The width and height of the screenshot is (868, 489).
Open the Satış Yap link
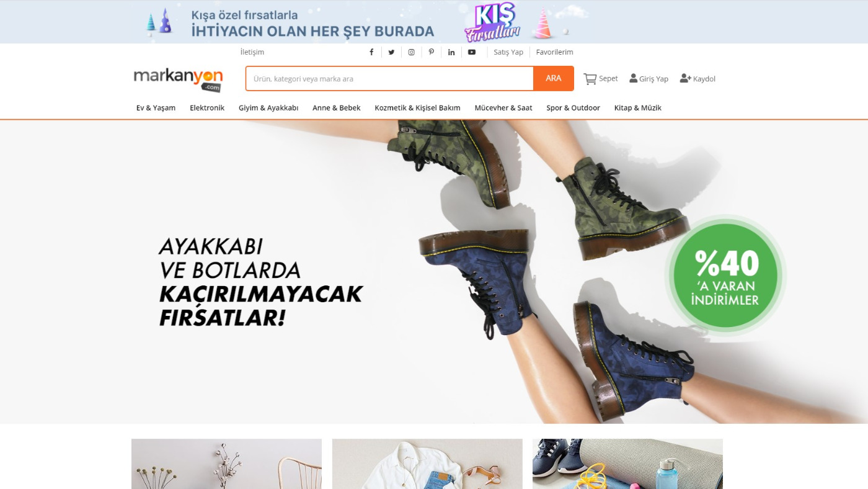coord(508,52)
